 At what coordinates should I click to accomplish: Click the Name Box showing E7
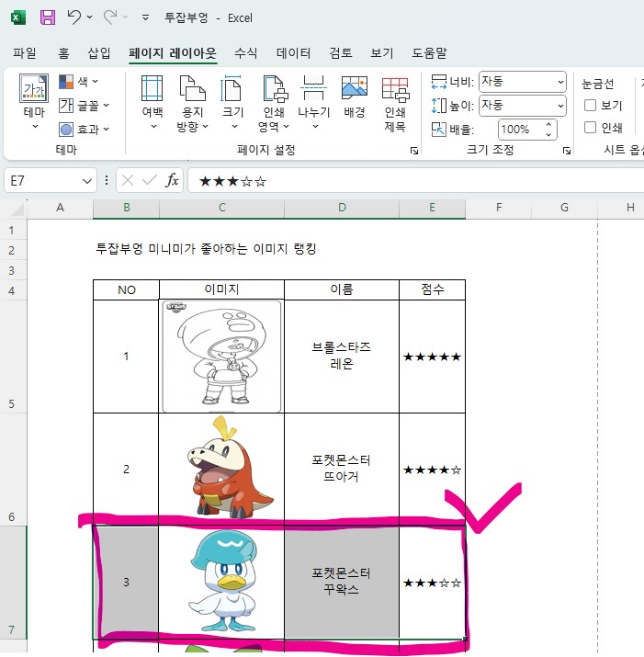click(x=42, y=181)
